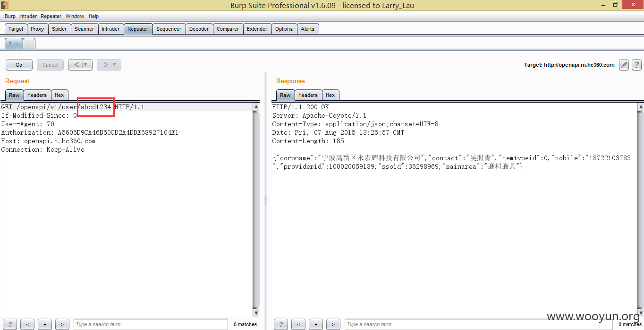Go to previous match in request search
Viewport: 644px width, 330px height.
[x=27, y=324]
